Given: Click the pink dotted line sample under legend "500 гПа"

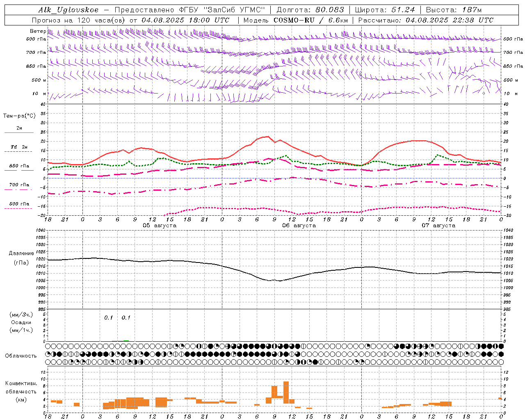Looking at the screenshot, I should pyautogui.click(x=18, y=209).
